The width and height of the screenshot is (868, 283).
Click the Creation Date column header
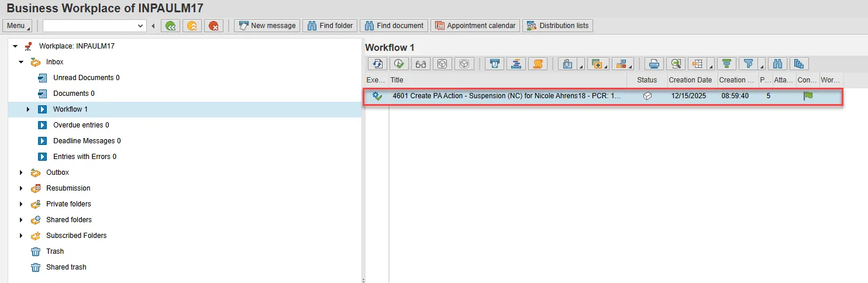[691, 80]
